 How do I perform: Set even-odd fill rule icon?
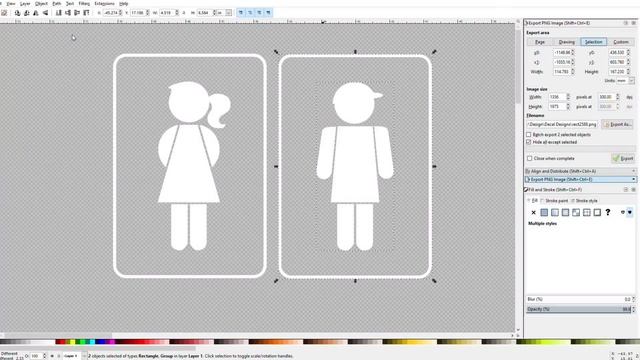pyautogui.click(x=623, y=212)
